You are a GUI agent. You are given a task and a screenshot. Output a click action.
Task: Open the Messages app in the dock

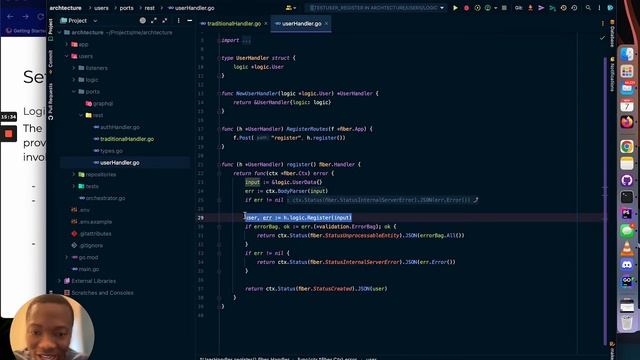tap(627, 231)
